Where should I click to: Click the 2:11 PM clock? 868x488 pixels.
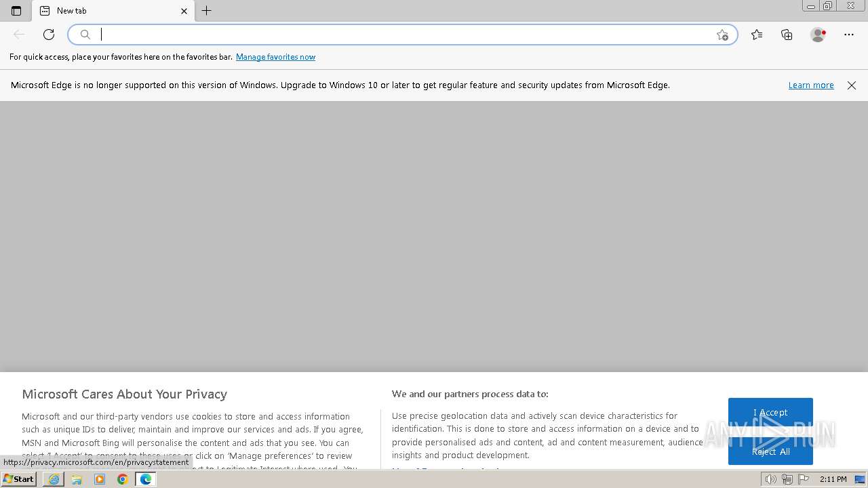(833, 479)
